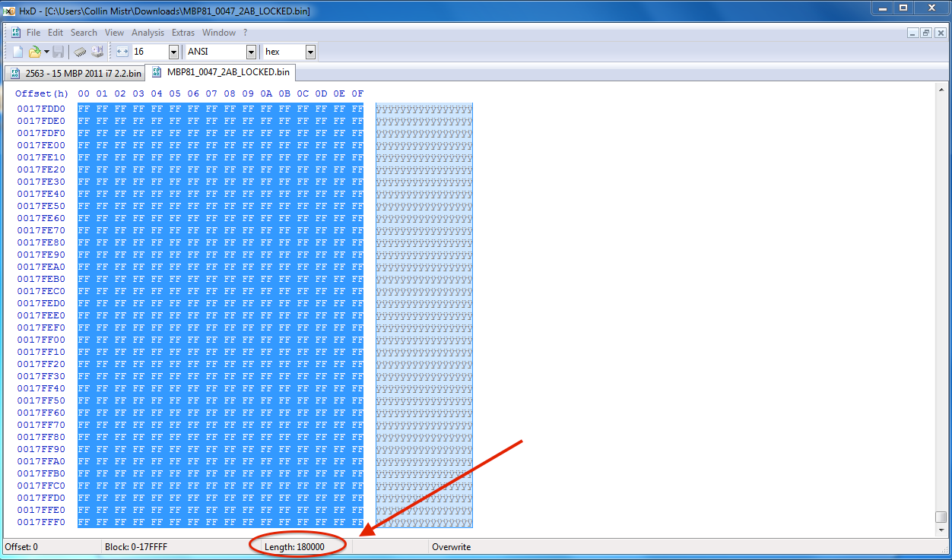
Task: Expand the Open recent files arrow
Action: tap(46, 52)
